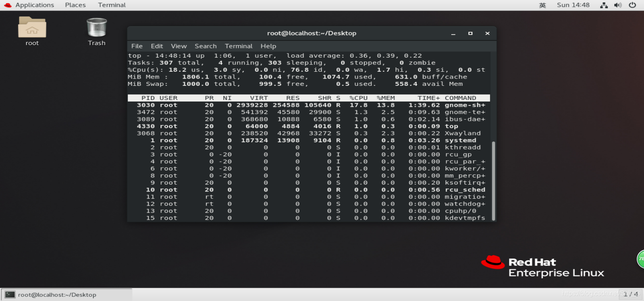The width and height of the screenshot is (644, 301).
Task: Click the rcu_gp process row
Action: coord(309,155)
